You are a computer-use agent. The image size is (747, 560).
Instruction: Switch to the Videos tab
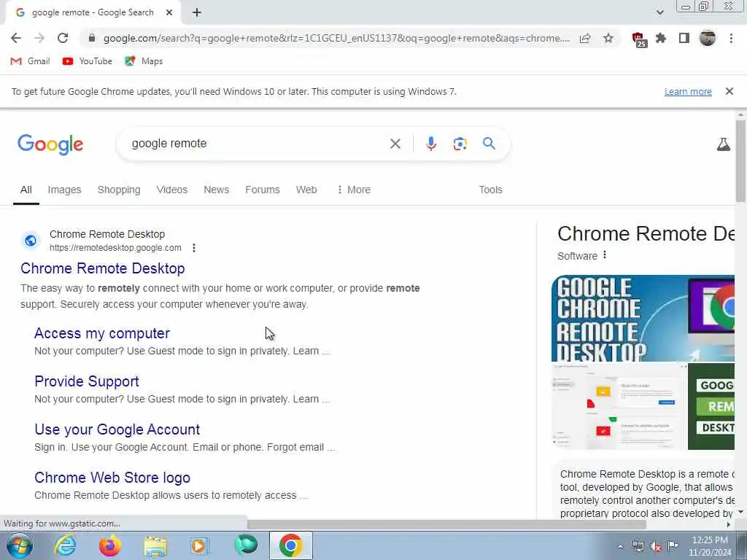(x=172, y=190)
